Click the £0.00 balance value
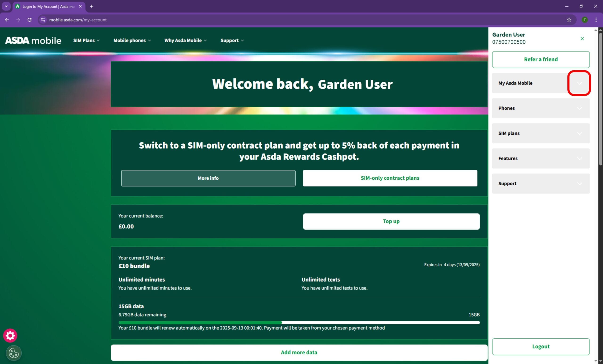 (x=126, y=226)
